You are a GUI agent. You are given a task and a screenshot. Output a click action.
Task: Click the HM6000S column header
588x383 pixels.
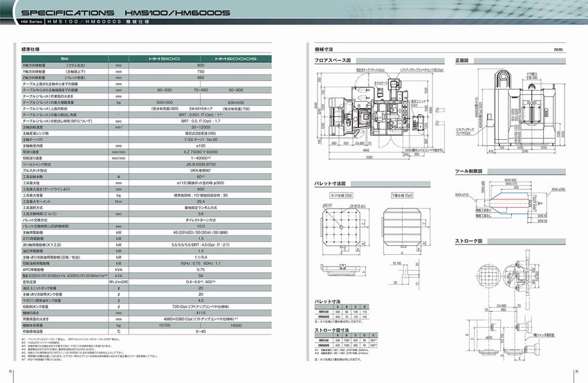click(x=236, y=60)
